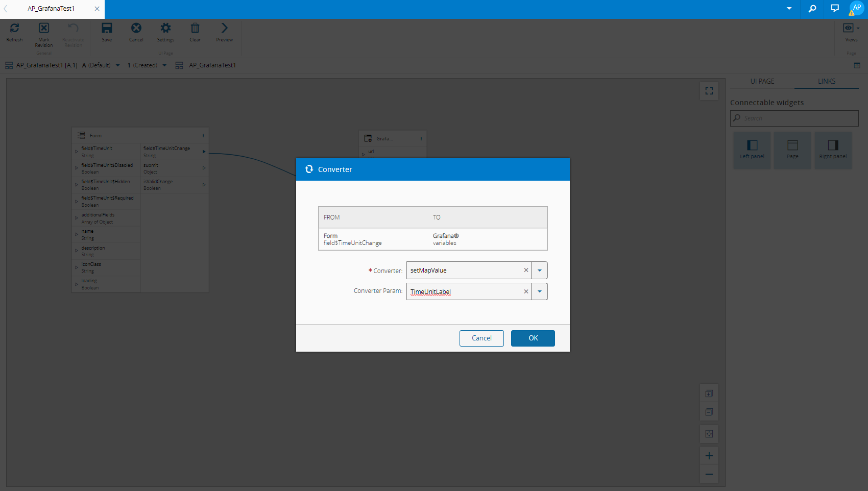Click the Preview arrow icon

click(224, 29)
